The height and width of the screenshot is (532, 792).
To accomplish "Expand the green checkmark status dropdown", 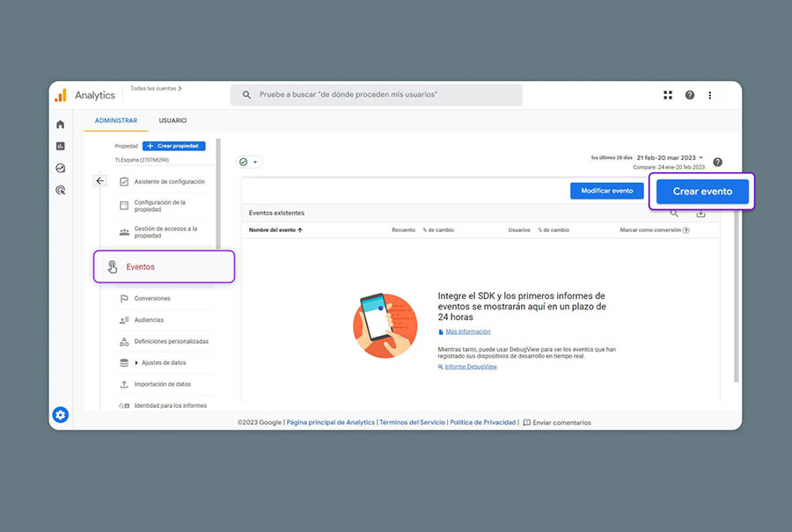I will point(249,162).
